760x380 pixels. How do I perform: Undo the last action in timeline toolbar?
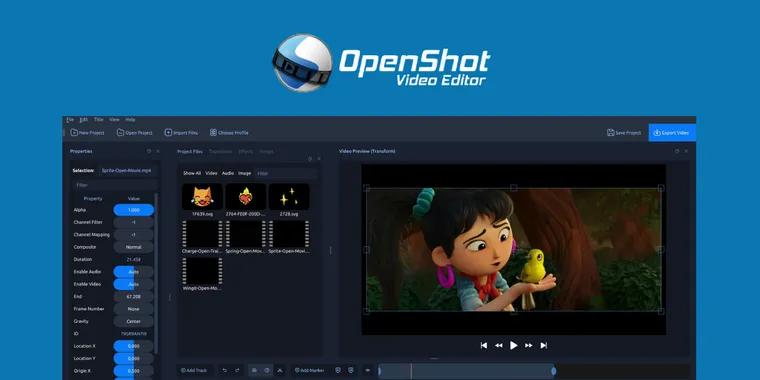point(225,370)
